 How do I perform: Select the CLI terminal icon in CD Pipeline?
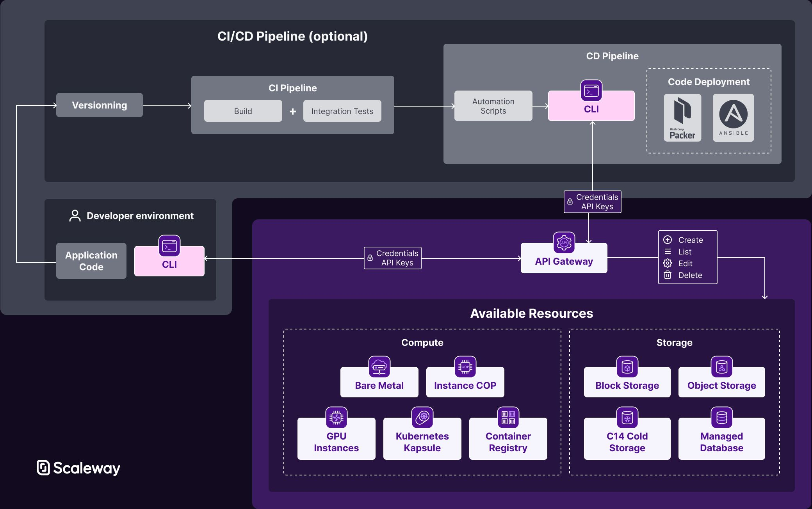pyautogui.click(x=591, y=91)
